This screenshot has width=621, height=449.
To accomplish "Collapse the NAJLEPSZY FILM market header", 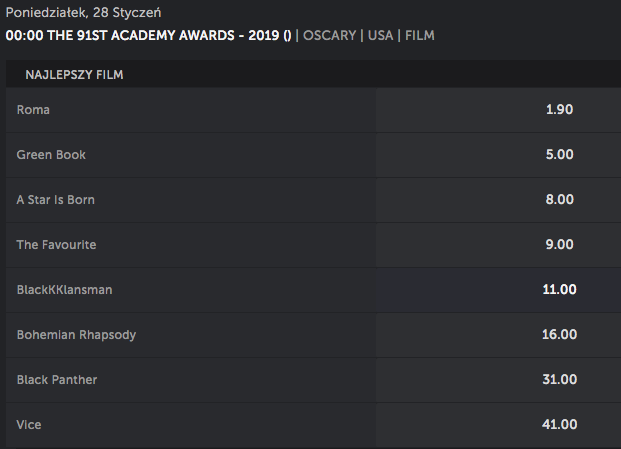I will click(x=313, y=74).
